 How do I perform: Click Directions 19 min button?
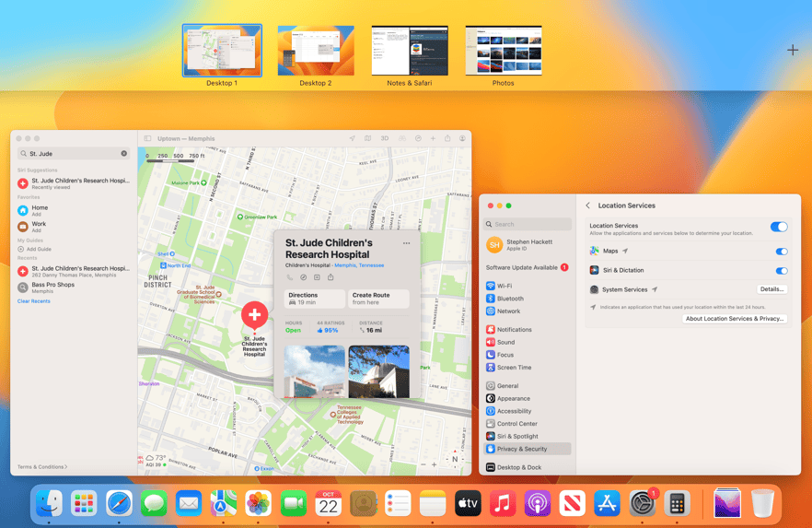314,299
